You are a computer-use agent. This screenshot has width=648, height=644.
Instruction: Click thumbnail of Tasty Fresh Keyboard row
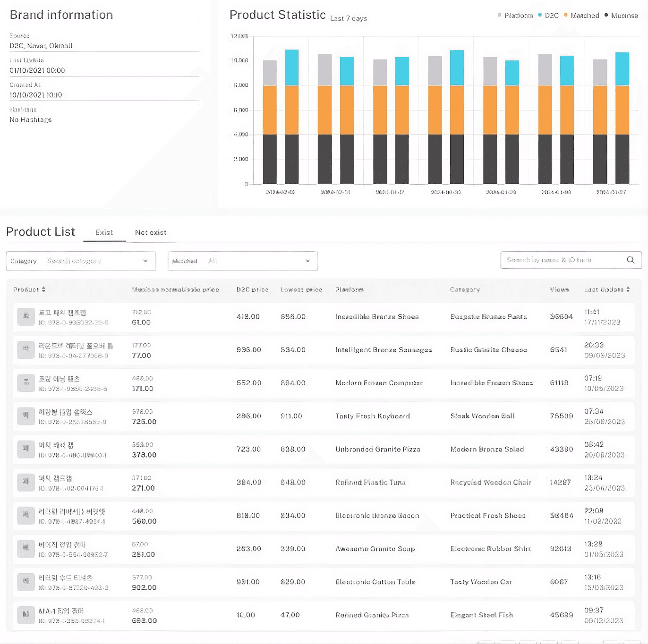(26, 416)
